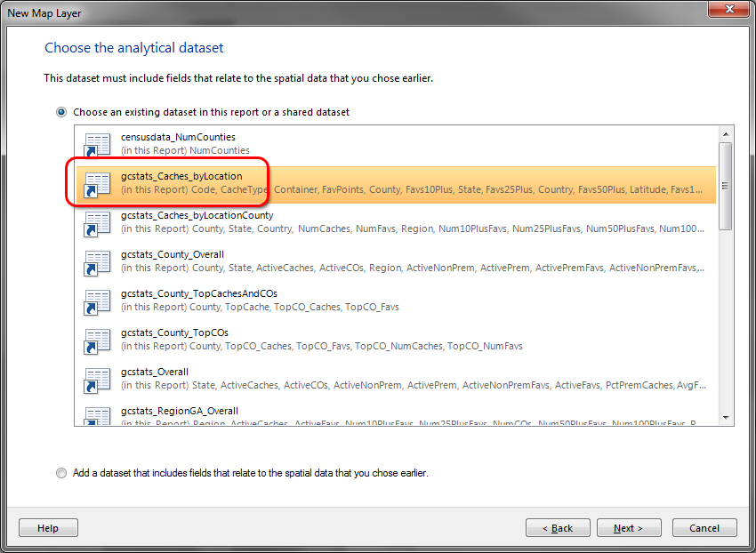Viewport: 756px width, 553px height.
Task: Click the dataset list scrollbar thumb
Action: click(x=726, y=186)
